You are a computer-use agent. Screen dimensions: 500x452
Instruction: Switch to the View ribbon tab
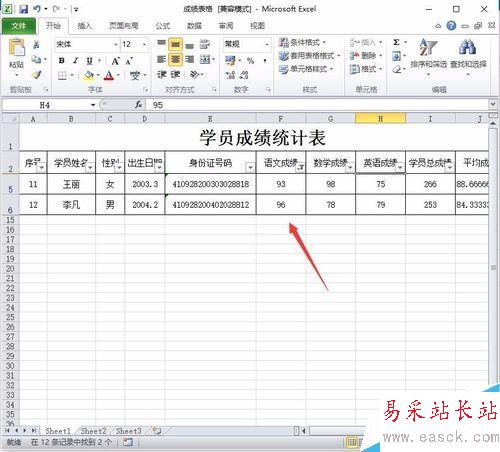tap(257, 26)
